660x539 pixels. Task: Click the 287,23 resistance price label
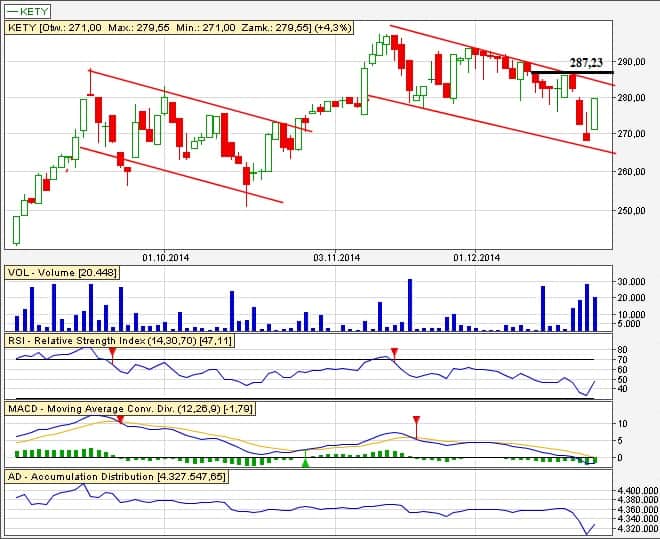click(x=587, y=62)
